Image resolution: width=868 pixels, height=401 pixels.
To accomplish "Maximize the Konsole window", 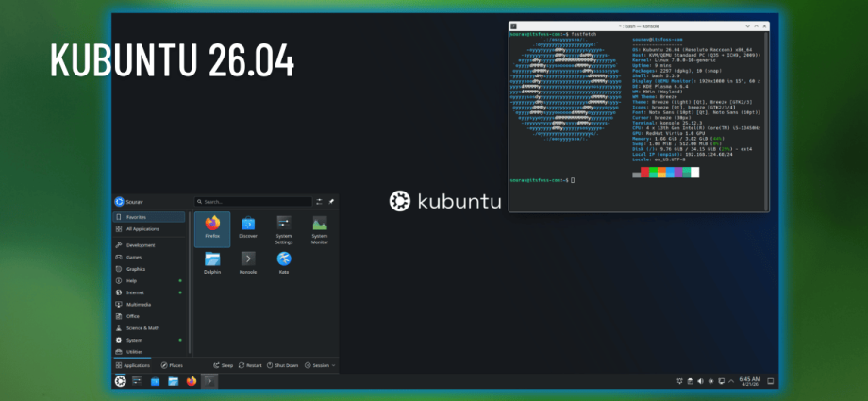I will (x=756, y=26).
